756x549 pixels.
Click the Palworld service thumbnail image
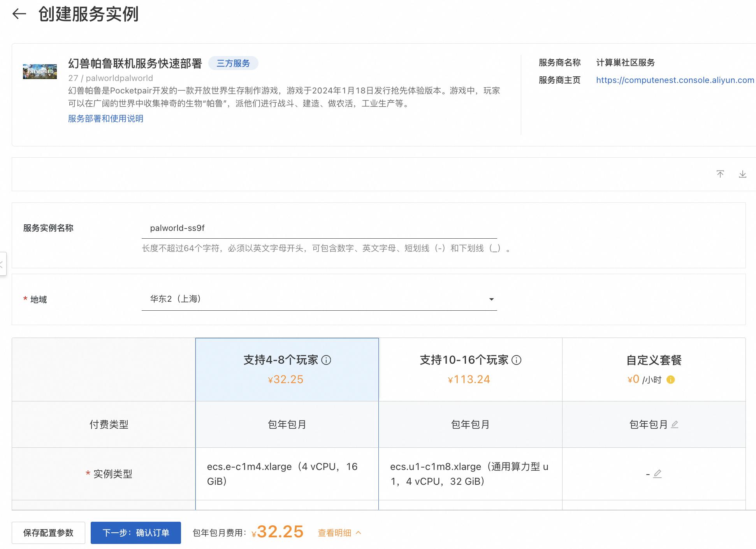(40, 72)
